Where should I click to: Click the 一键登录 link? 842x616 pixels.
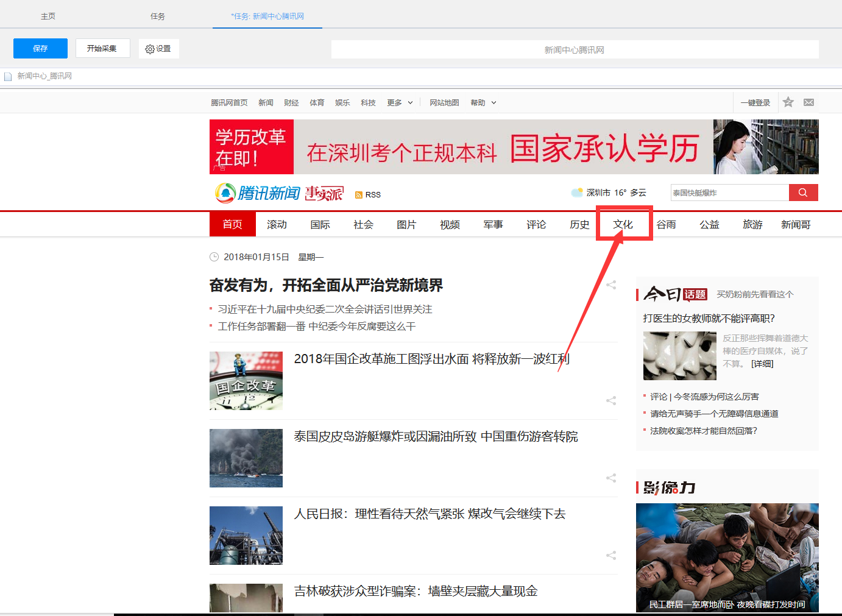755,102
